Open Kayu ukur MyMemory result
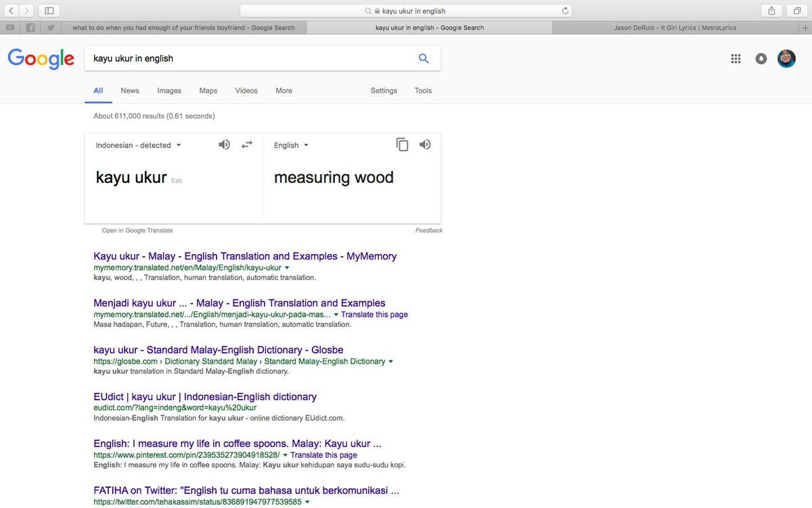The width and height of the screenshot is (812, 508). [x=245, y=257]
